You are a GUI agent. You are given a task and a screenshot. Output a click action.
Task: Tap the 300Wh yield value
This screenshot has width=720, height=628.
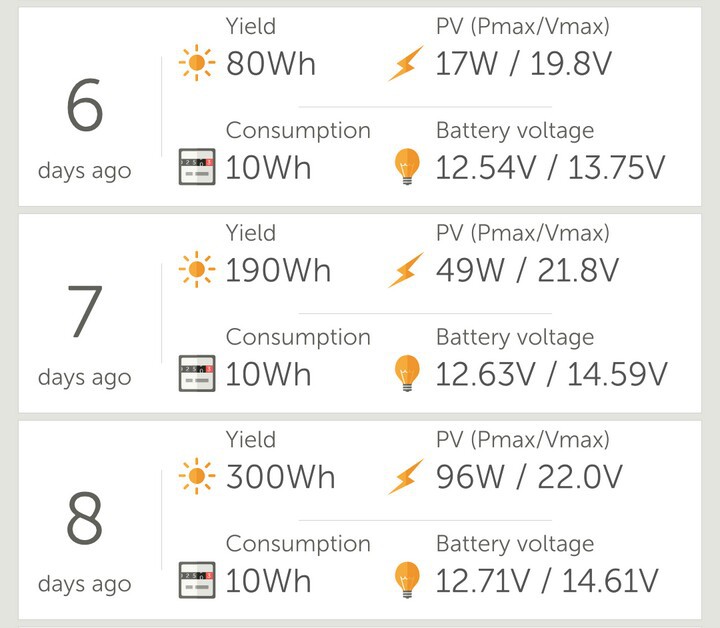[281, 477]
